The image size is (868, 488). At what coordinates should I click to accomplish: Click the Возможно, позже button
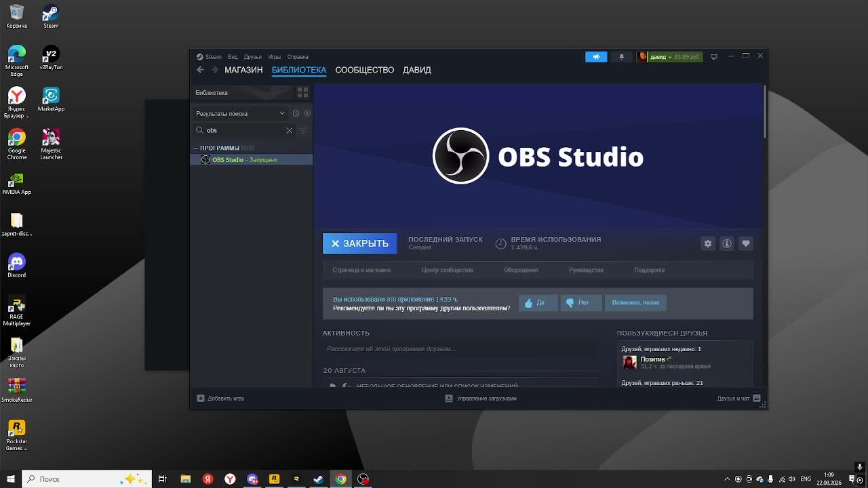point(635,303)
